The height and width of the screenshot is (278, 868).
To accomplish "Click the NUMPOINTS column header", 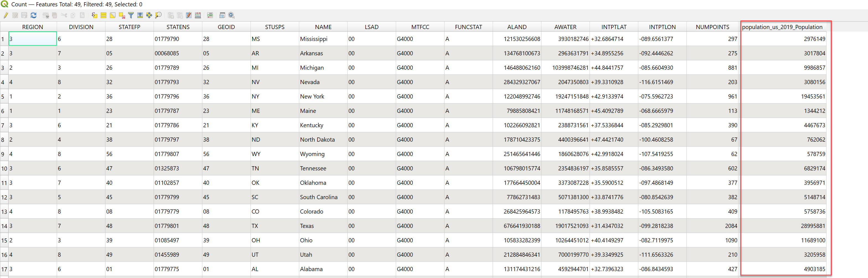I will 712,27.
